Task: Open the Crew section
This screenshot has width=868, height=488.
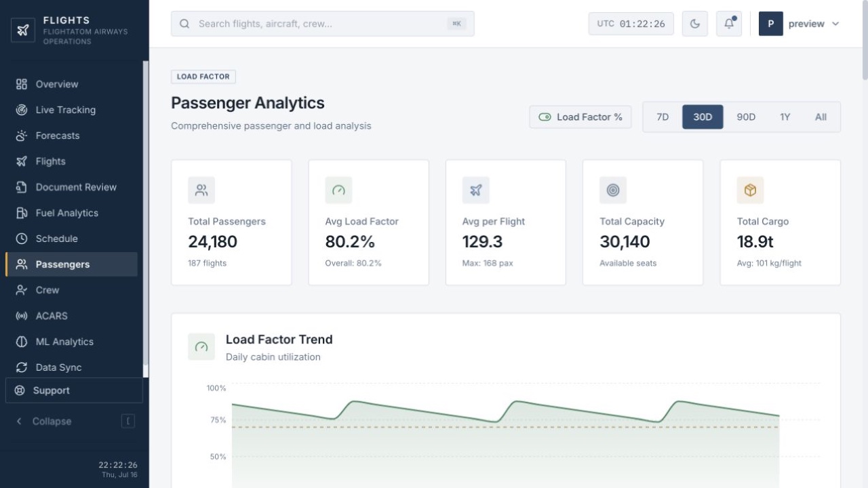Action: tap(71, 290)
